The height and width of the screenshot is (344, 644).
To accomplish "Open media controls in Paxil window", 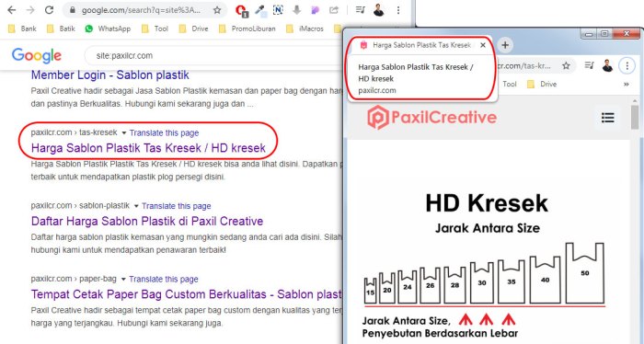I will pos(590,65).
